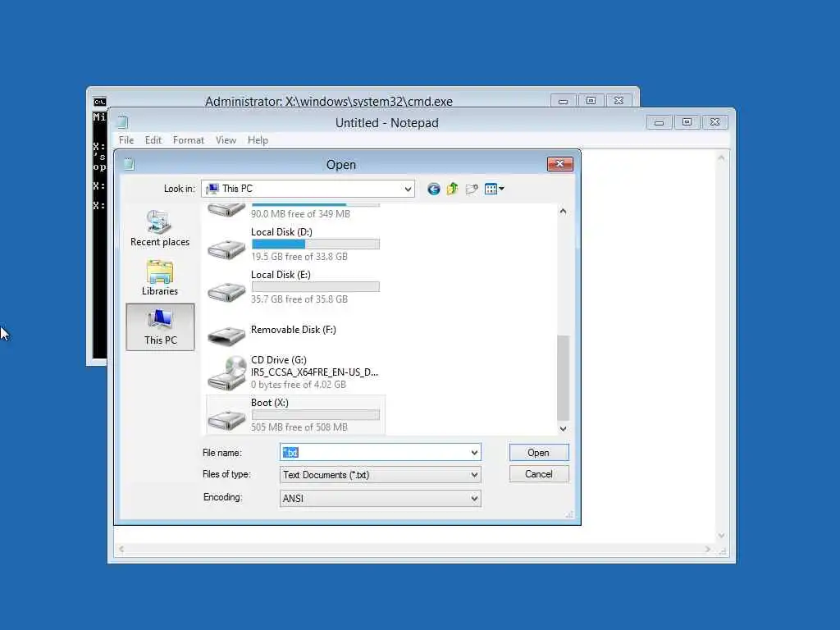Click '35.7 GB free of 35.8 GB' text

[x=299, y=299]
